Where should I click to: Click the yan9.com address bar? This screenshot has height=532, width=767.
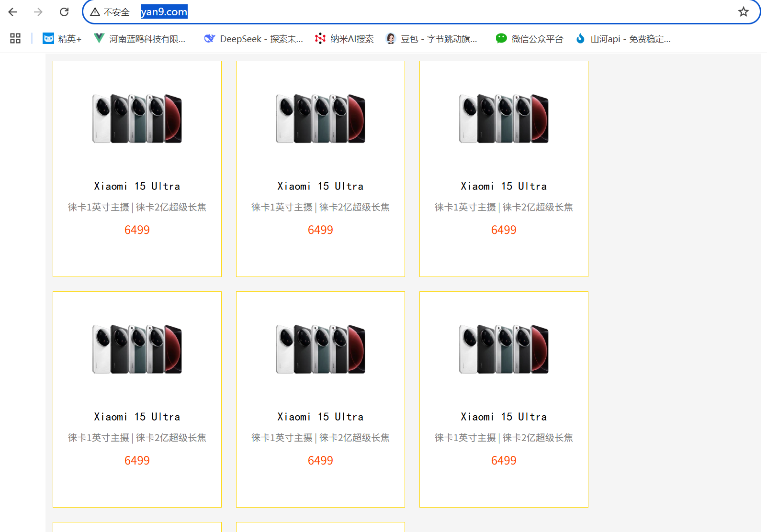(421, 12)
